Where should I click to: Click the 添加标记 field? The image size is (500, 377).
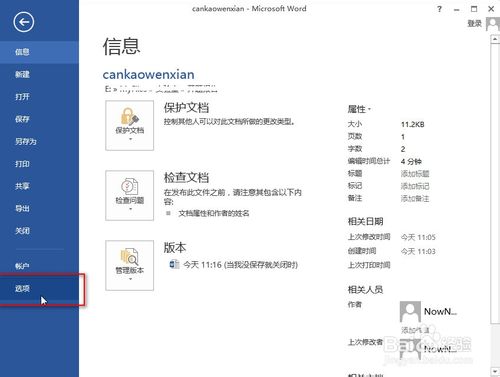[x=415, y=186]
